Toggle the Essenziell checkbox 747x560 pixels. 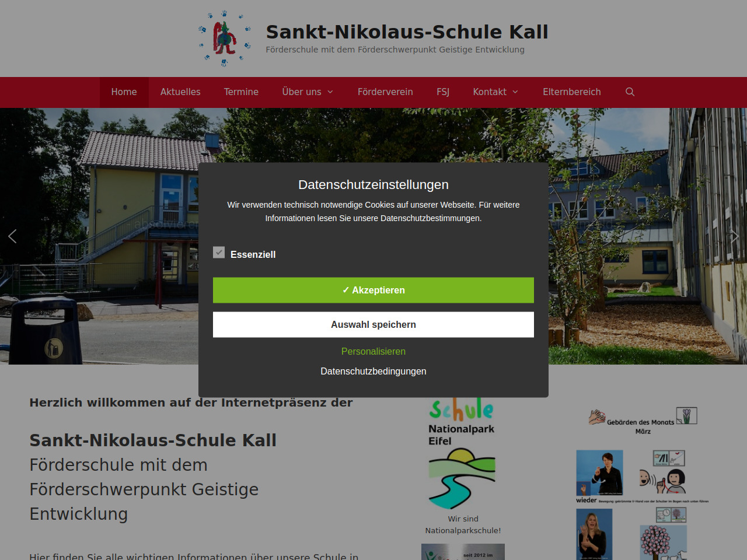(219, 253)
